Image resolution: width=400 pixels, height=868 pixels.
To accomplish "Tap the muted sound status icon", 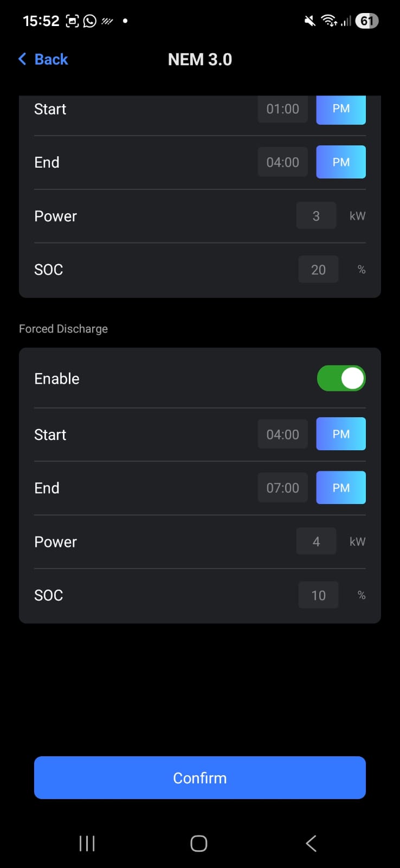I will tap(309, 21).
